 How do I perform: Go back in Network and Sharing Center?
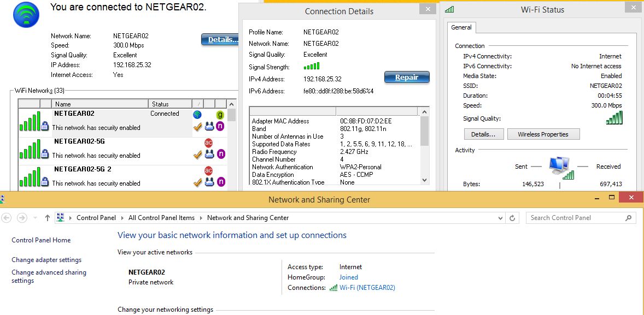(x=7, y=218)
